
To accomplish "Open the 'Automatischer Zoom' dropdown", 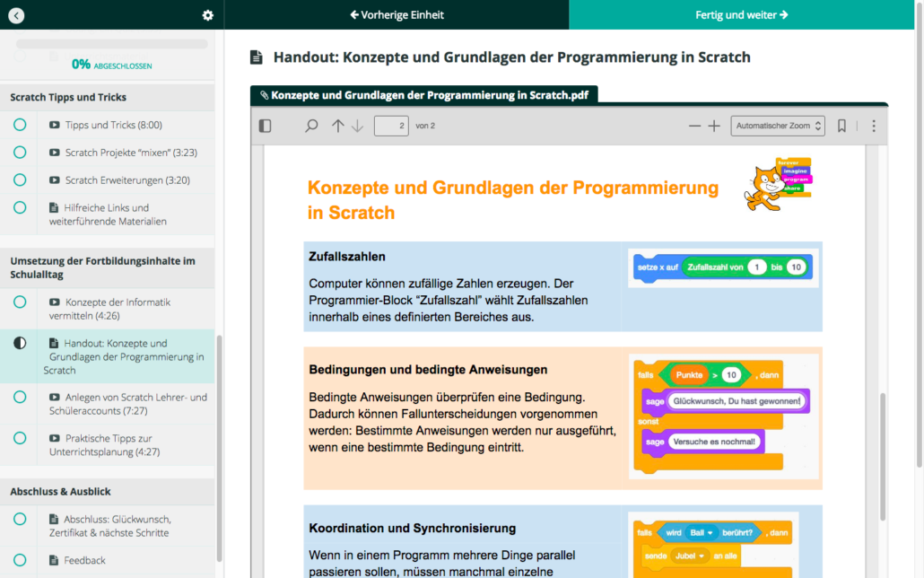I will [x=777, y=127].
